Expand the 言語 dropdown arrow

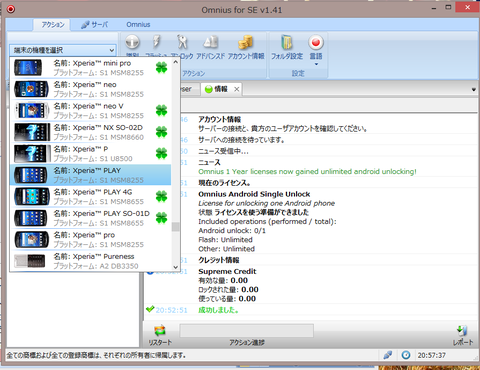point(316,64)
